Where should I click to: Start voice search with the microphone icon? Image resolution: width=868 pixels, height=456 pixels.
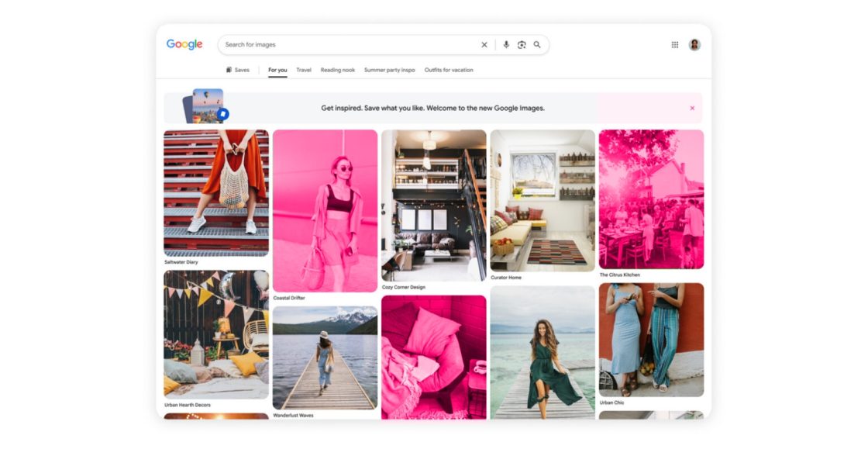click(506, 45)
